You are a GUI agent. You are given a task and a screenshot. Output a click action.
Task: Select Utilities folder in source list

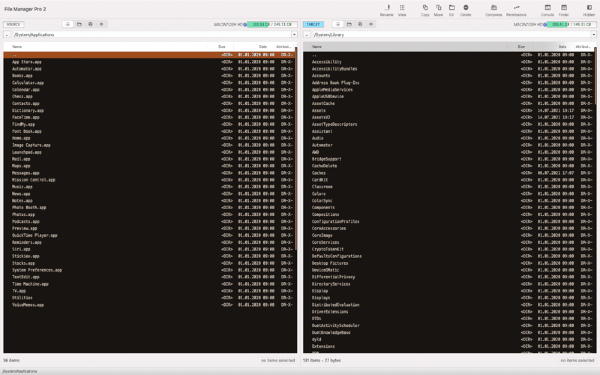(x=149, y=298)
